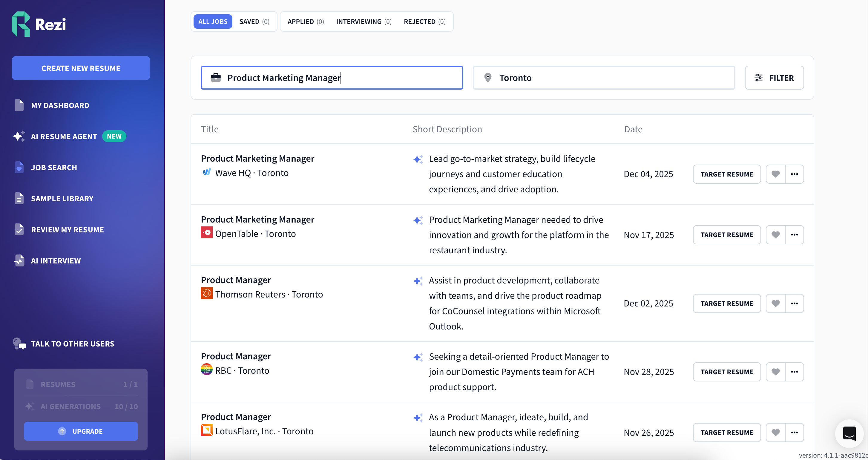The width and height of the screenshot is (868, 460).
Task: Click Create New Resume button
Action: pyautogui.click(x=81, y=68)
